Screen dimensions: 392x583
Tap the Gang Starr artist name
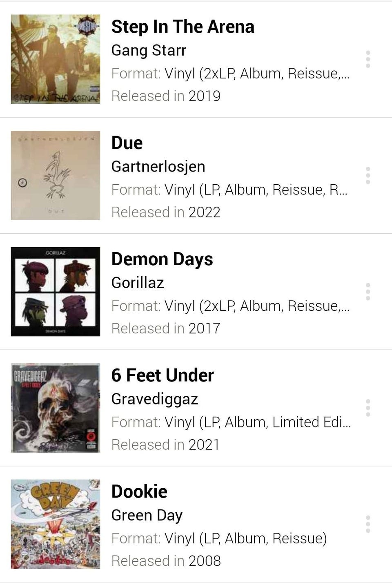coord(149,50)
